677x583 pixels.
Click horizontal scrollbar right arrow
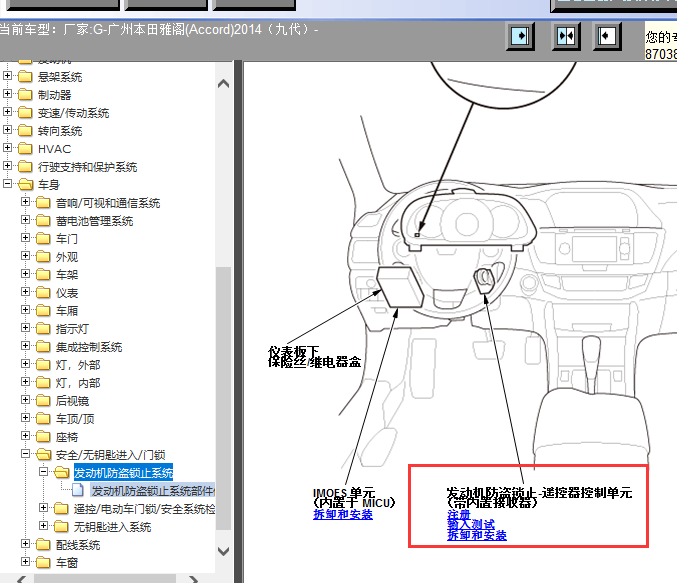point(193,579)
